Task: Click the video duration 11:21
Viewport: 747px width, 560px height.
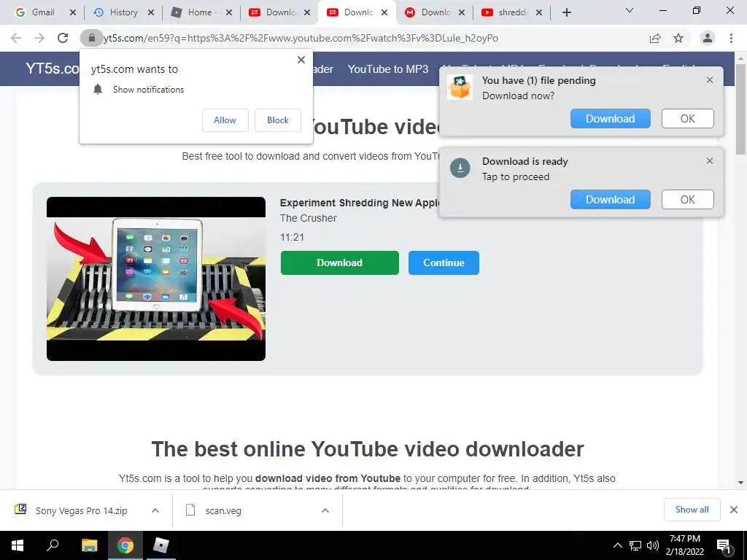Action: click(292, 237)
